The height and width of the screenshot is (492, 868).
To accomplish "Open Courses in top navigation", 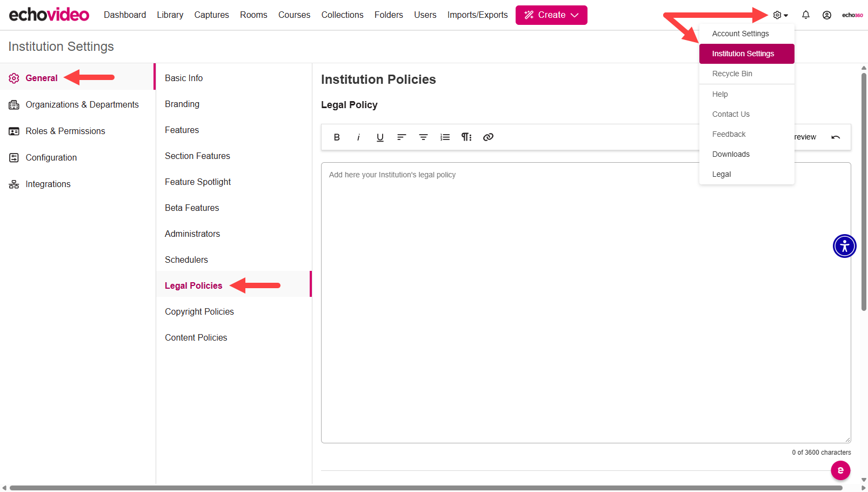I will tap(294, 15).
